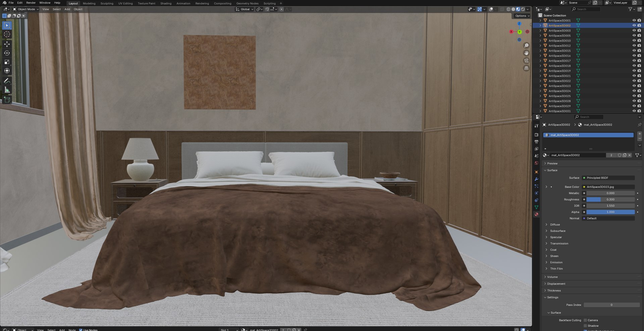The height and width of the screenshot is (331, 644).
Task: Open the Material properties tab icon
Action: (x=536, y=214)
